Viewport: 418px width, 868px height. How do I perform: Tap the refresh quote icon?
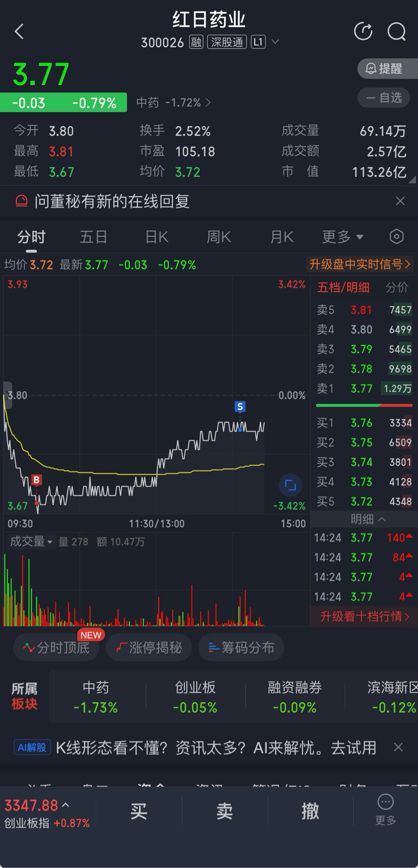pyautogui.click(x=363, y=31)
